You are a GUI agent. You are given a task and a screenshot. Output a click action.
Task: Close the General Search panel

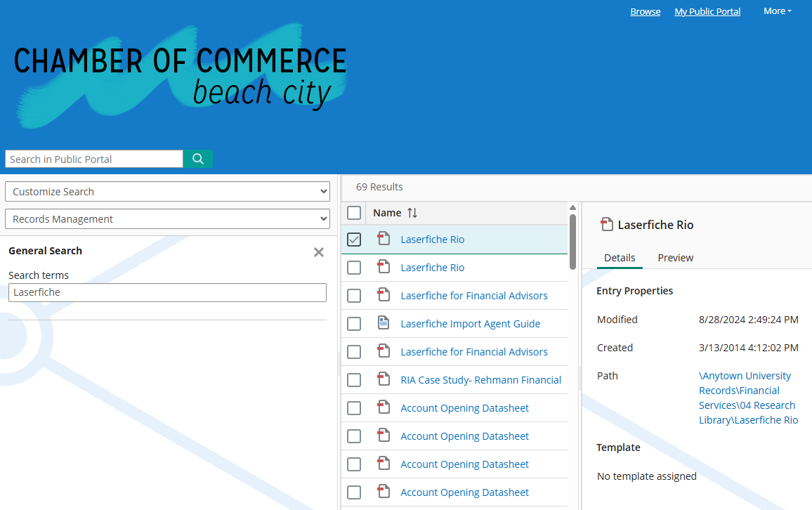click(x=318, y=252)
